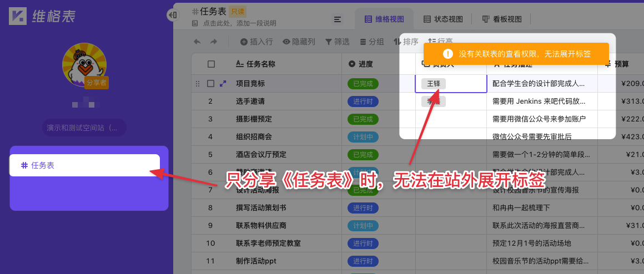Collapse the left sidebar panel
The height and width of the screenshot is (274, 644).
172,16
